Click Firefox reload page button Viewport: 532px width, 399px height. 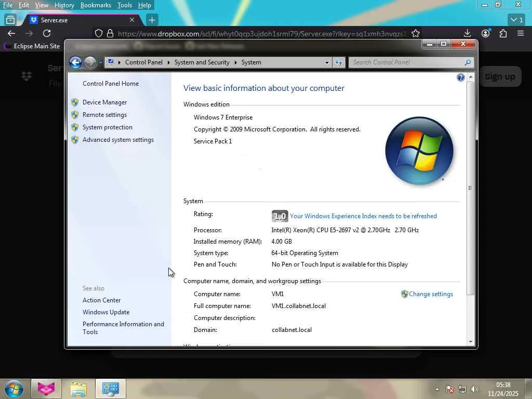point(47,33)
